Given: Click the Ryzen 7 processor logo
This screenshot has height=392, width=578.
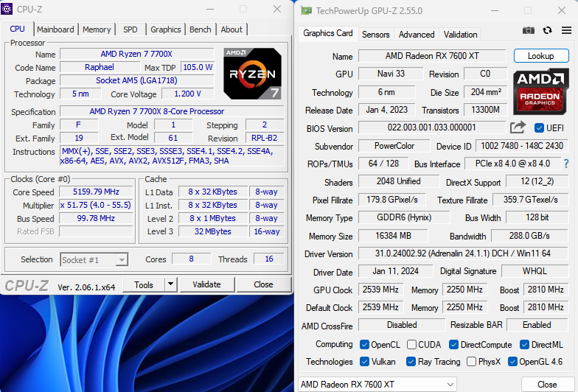Looking at the screenshot, I should coord(252,74).
